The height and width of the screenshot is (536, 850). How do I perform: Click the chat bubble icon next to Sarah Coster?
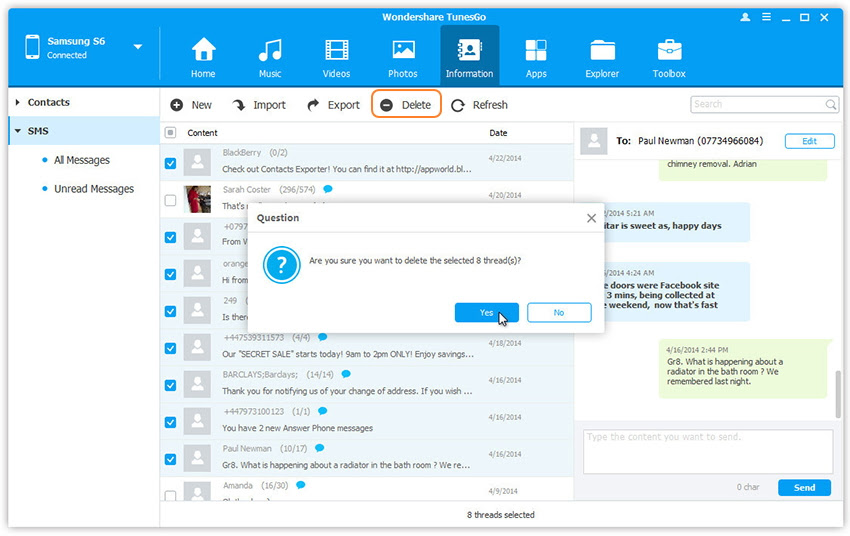(327, 189)
